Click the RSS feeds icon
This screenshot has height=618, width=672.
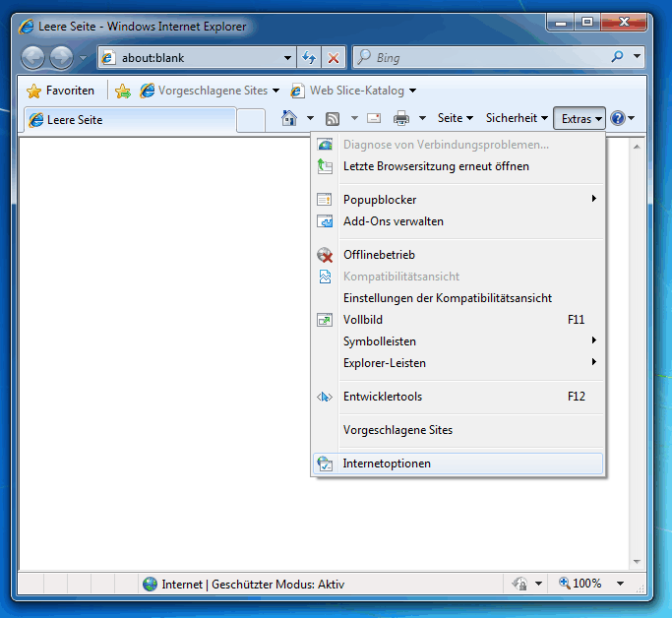(333, 118)
